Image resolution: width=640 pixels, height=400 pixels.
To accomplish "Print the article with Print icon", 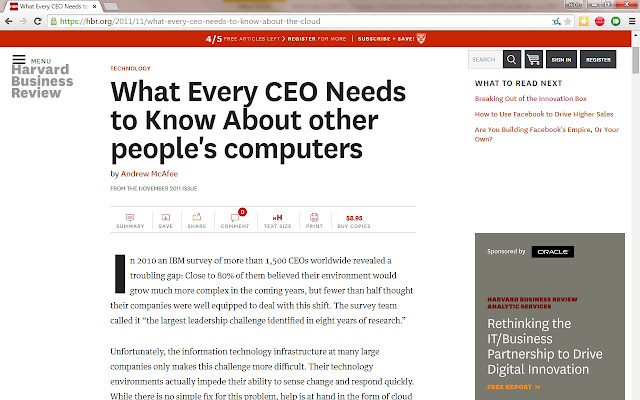I will (314, 221).
